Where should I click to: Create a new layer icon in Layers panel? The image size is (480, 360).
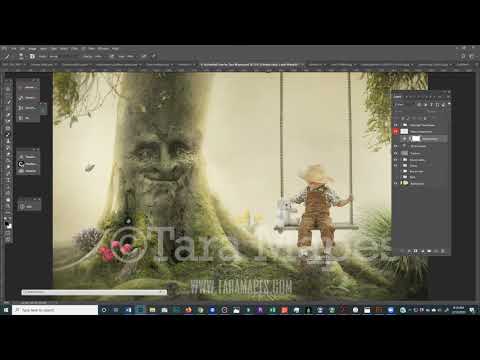click(x=436, y=251)
